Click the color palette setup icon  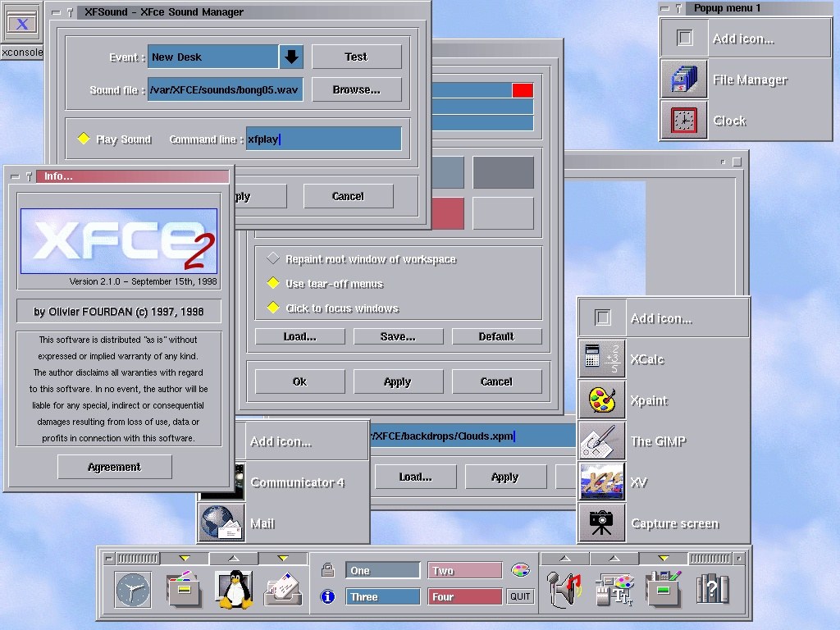520,570
